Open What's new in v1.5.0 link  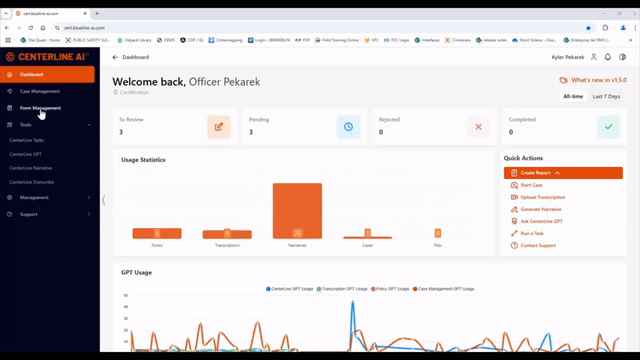[x=593, y=80]
